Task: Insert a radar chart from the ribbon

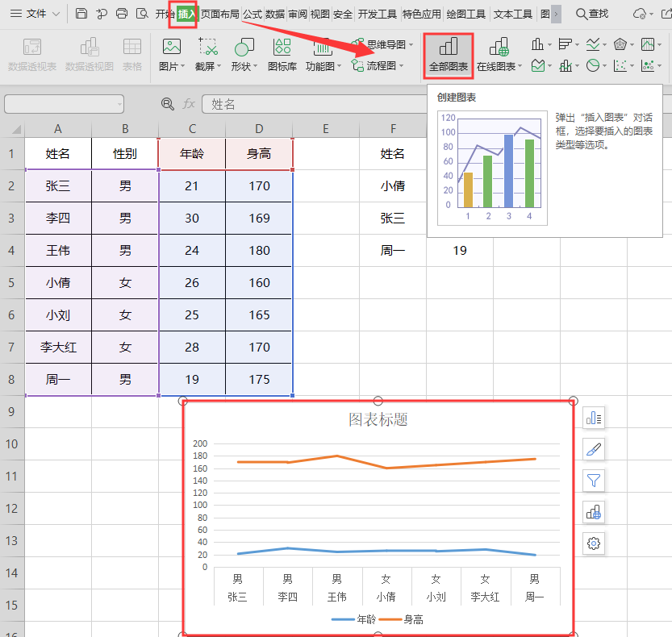Action: 620,44
